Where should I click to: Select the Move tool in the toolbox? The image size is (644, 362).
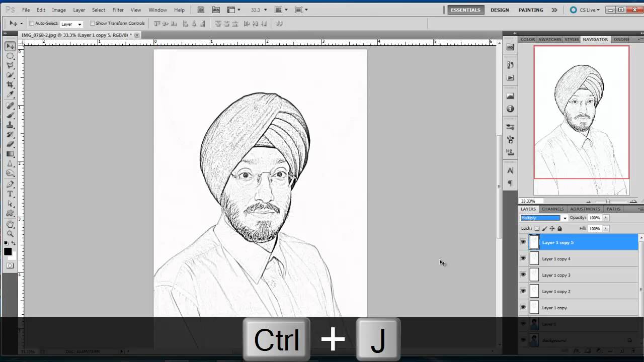[10, 46]
